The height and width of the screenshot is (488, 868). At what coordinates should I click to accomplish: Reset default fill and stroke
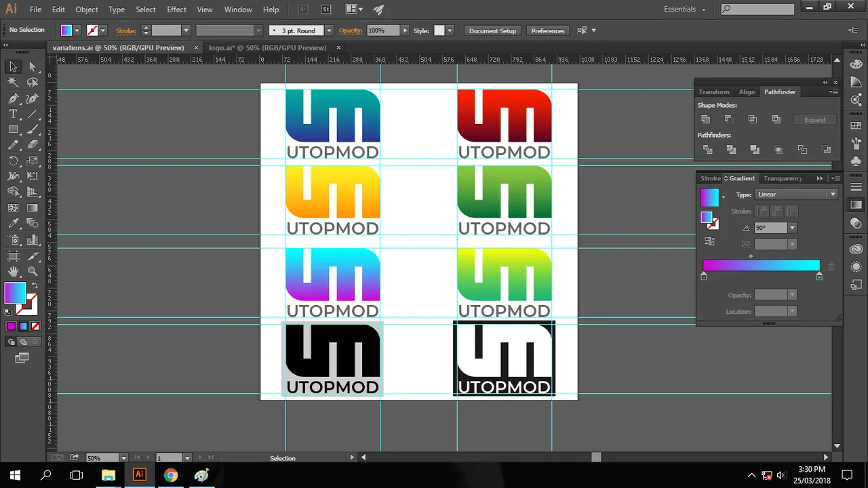pos(8,312)
